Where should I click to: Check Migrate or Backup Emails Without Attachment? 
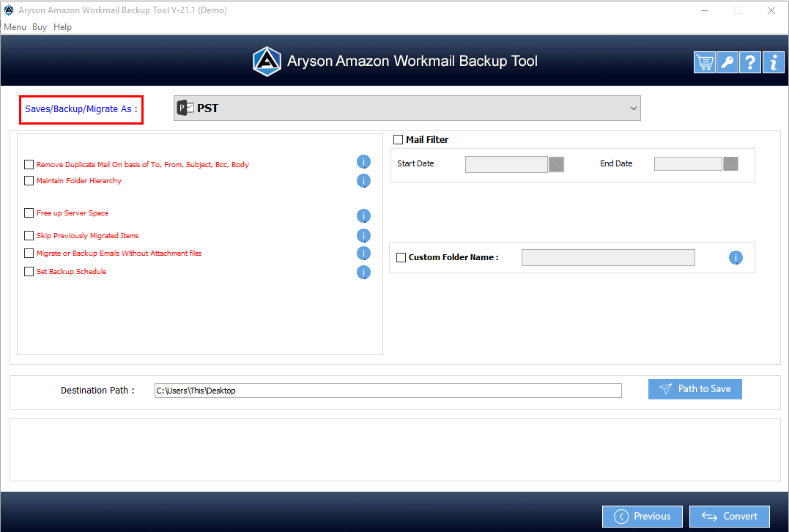click(x=29, y=253)
